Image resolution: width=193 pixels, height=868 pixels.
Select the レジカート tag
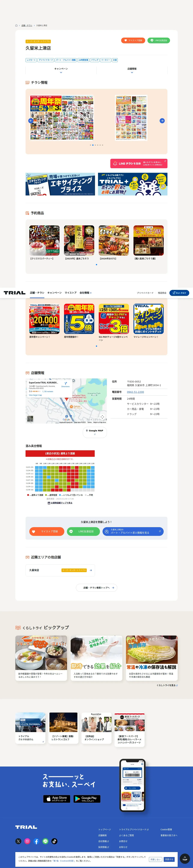click(31, 60)
